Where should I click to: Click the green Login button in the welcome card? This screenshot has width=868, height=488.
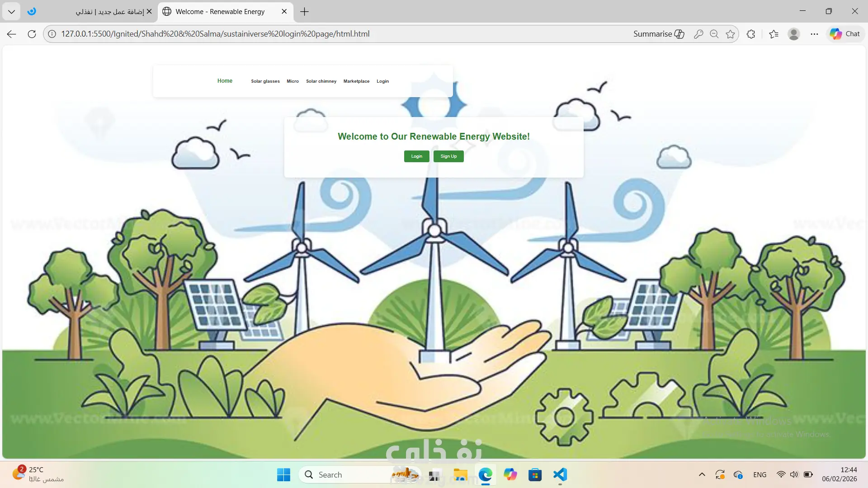click(x=416, y=156)
